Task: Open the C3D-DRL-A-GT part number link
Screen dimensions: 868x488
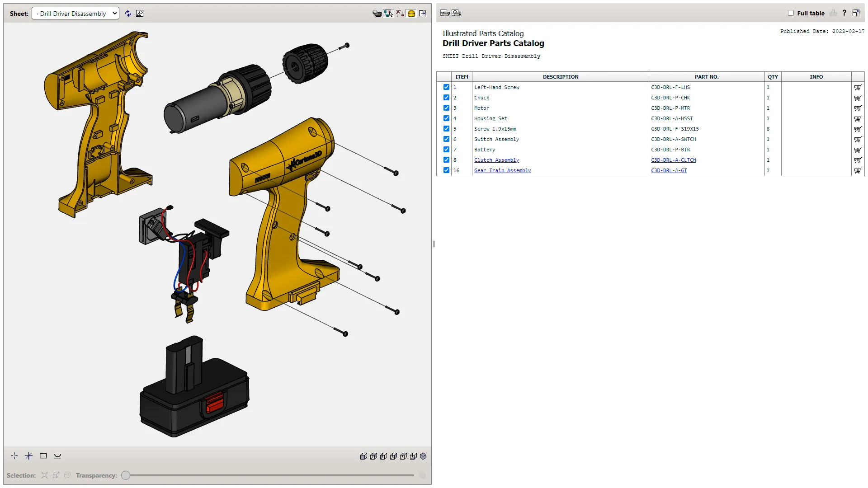Action: pyautogui.click(x=669, y=170)
